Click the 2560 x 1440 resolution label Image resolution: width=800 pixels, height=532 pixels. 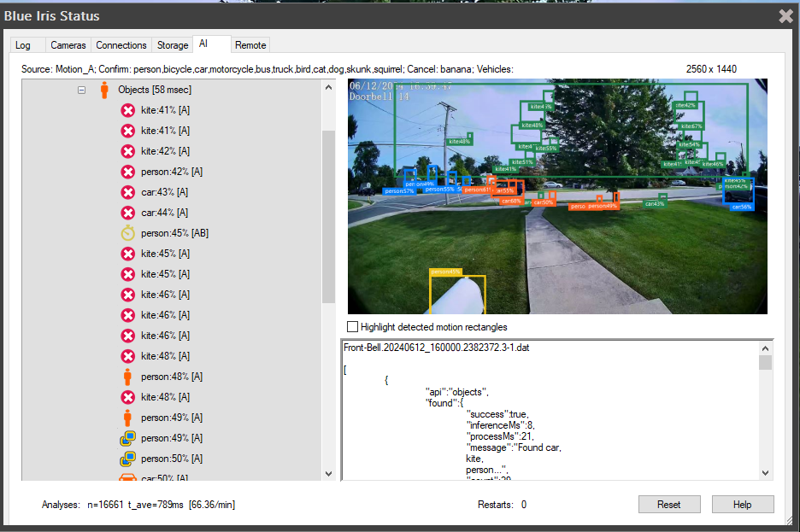point(711,69)
